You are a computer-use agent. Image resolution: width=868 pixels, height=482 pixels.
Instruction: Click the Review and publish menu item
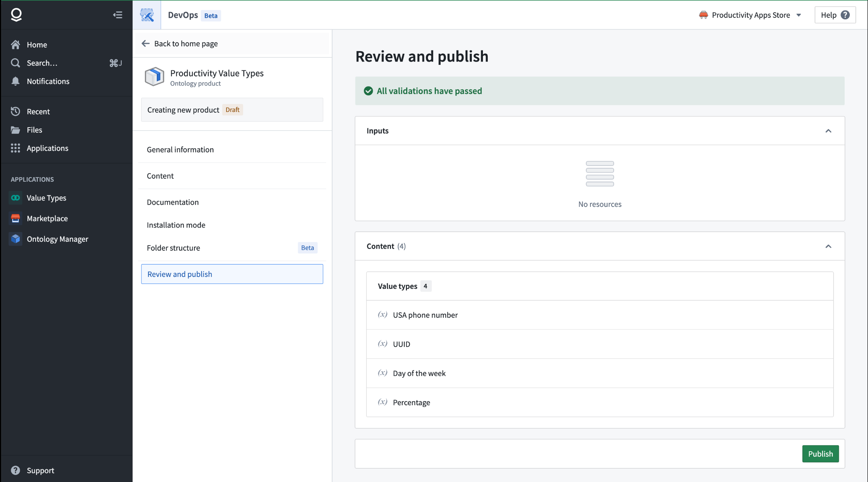232,274
